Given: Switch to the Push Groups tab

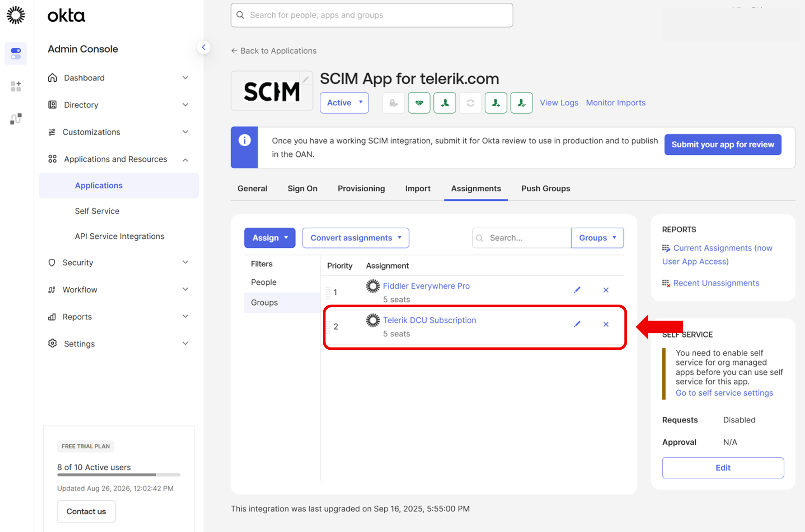Looking at the screenshot, I should coord(546,189).
